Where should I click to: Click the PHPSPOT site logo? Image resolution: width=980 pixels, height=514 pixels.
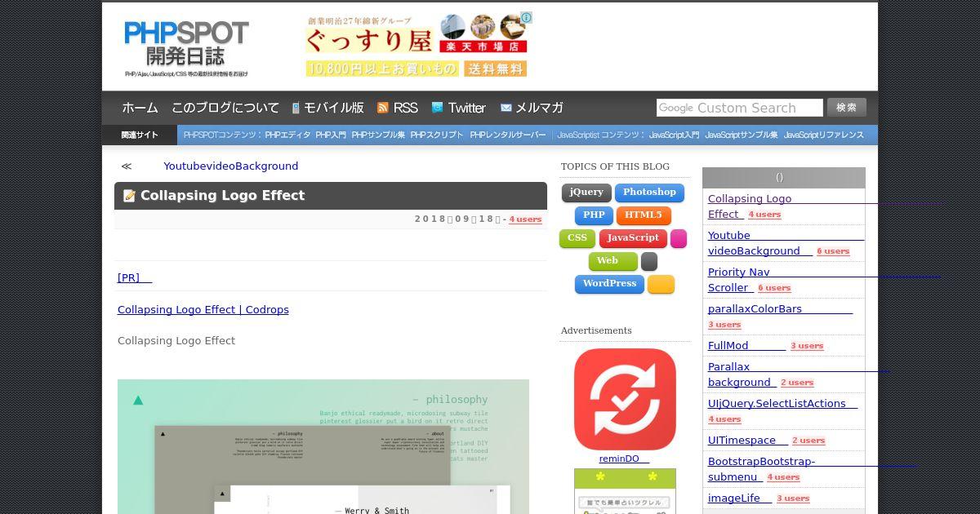tap(186, 49)
